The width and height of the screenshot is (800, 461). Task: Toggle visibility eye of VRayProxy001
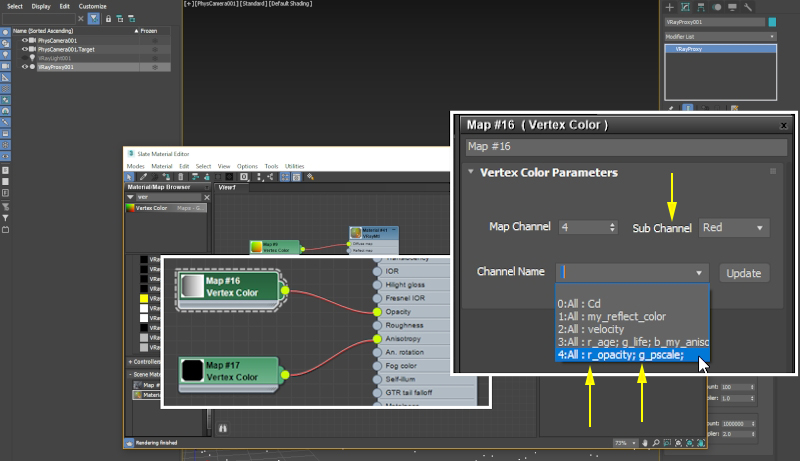click(24, 66)
